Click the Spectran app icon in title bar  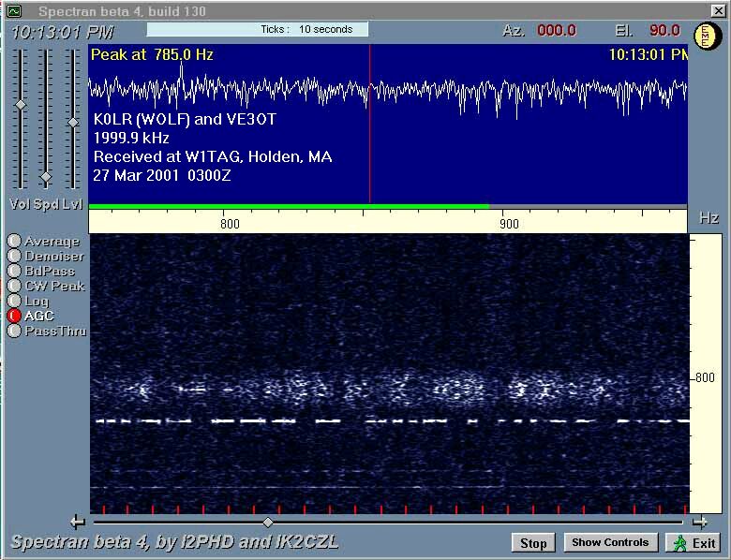[14, 11]
